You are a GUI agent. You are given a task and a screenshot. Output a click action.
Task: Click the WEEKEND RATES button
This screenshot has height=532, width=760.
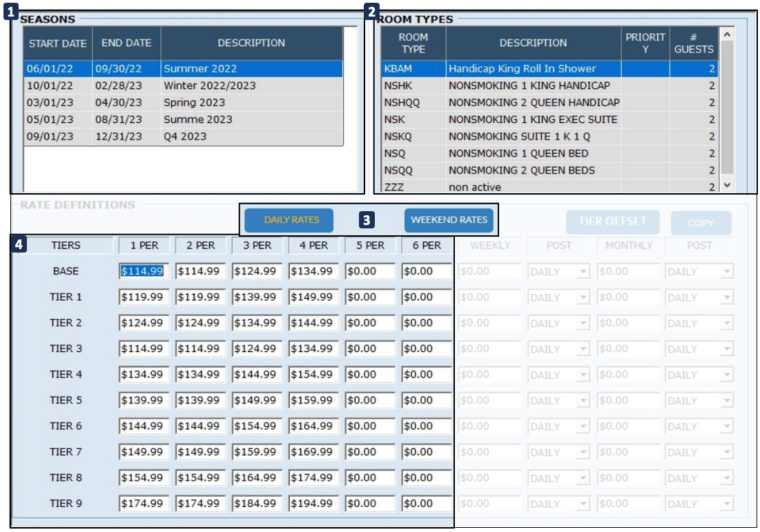449,220
